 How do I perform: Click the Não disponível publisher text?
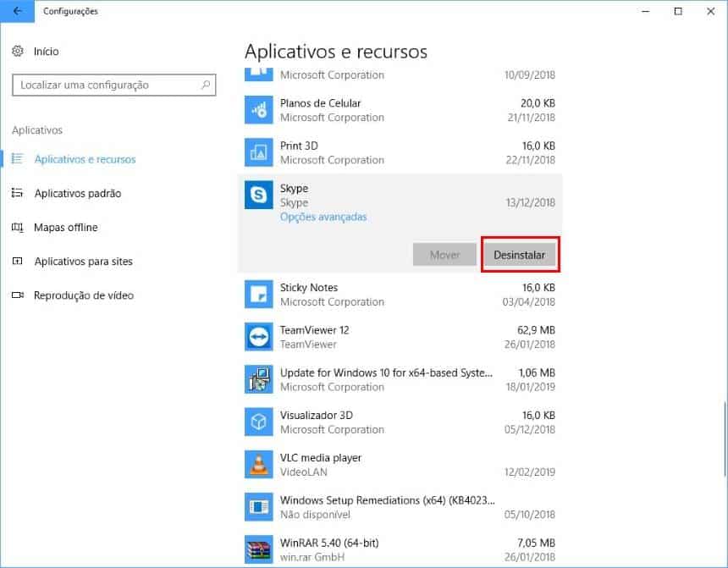(315, 515)
